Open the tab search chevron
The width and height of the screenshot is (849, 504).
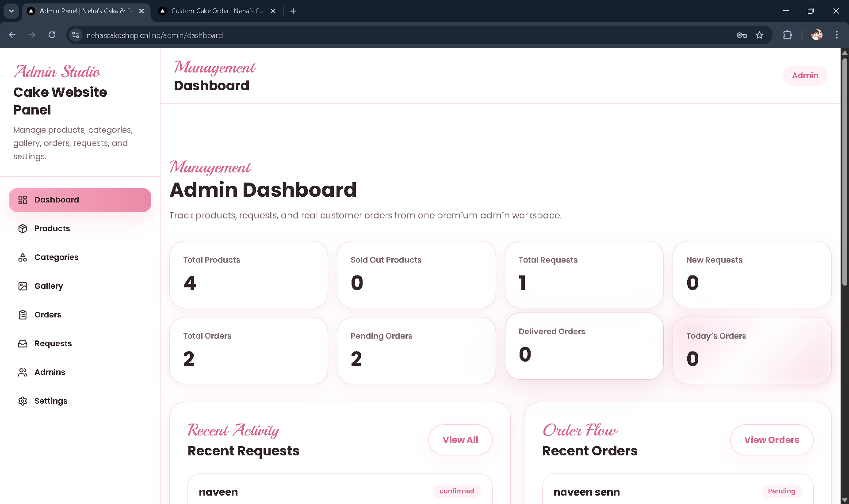11,11
